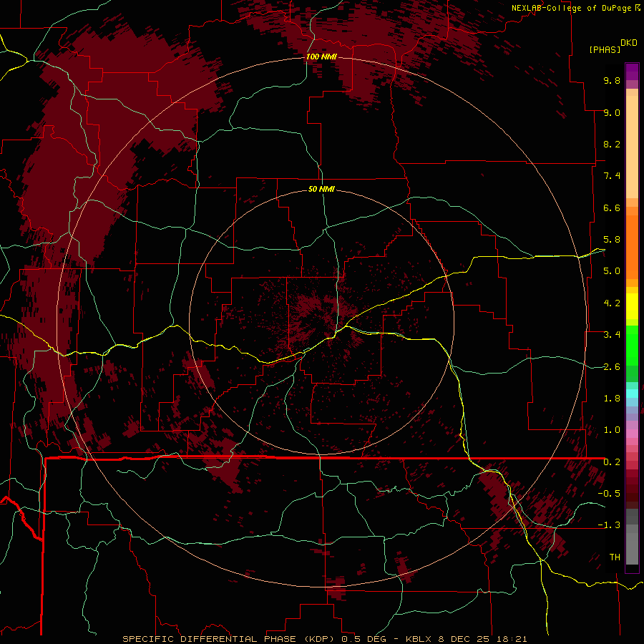Pick the dark purple color at scale top
The width and height of the screenshot is (644, 644).
632,70
